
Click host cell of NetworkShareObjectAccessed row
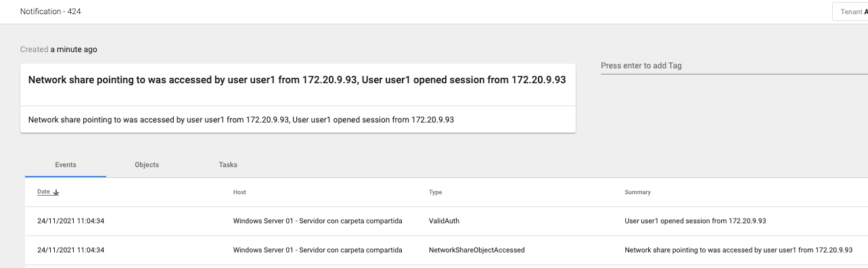click(x=318, y=250)
